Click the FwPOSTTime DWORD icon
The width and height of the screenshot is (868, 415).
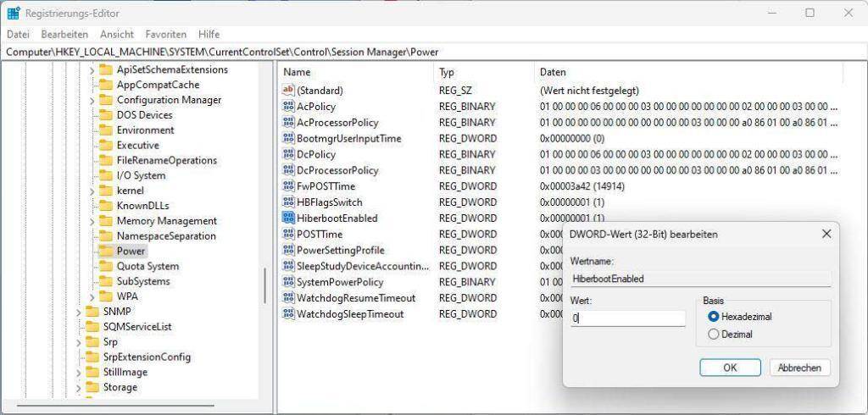click(288, 186)
